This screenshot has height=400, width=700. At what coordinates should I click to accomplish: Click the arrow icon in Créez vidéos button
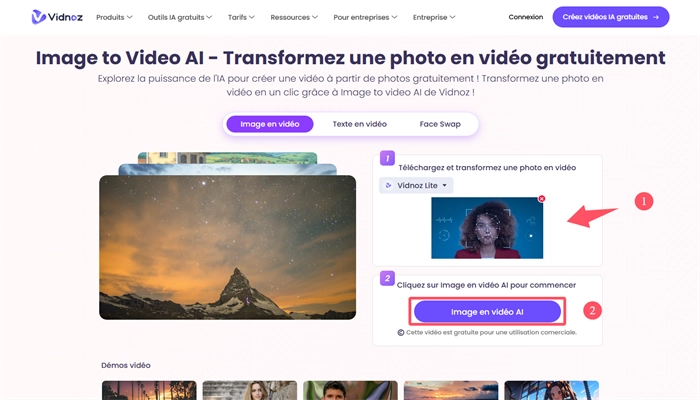click(656, 17)
